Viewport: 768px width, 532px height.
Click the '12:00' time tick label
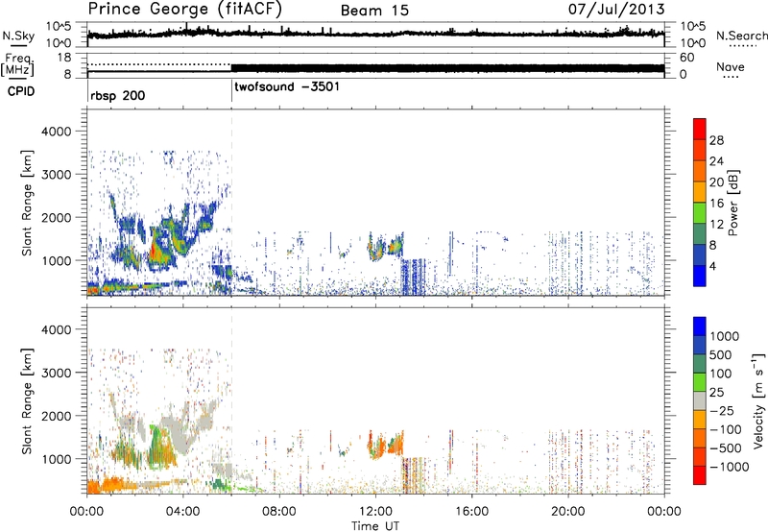(x=375, y=512)
